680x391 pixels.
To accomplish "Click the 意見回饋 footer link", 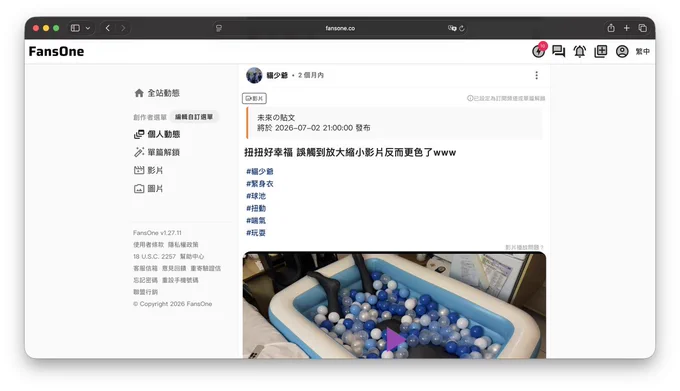I will click(174, 268).
